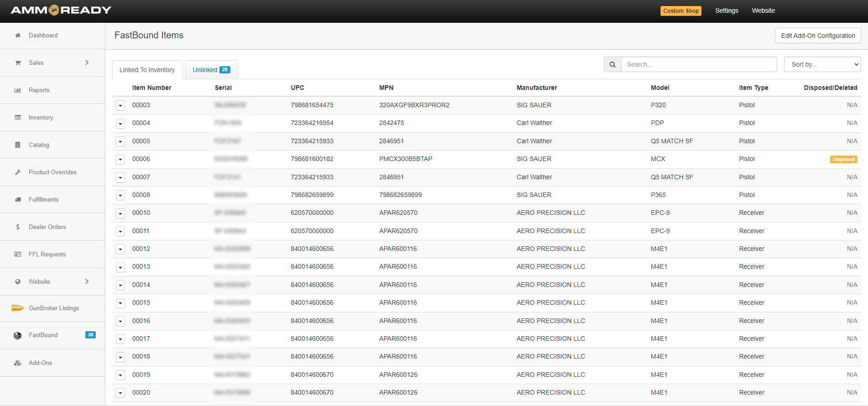
Task: Open row dropdown for item 00003
Action: coord(120,106)
